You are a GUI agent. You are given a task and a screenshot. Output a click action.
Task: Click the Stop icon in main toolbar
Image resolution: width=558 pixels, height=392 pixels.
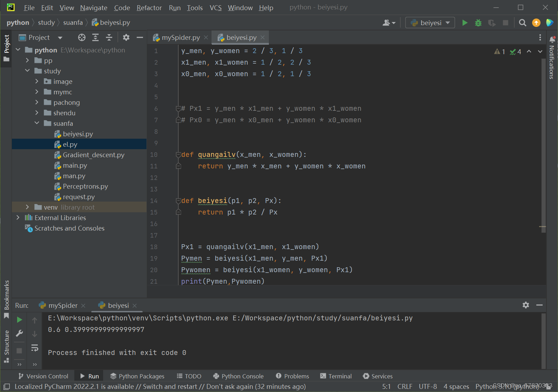point(506,23)
